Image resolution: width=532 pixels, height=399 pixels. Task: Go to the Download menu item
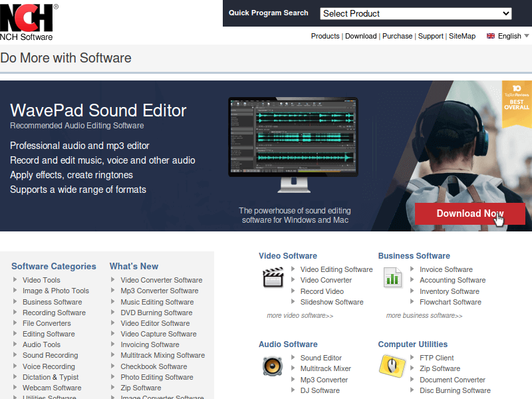[360, 36]
